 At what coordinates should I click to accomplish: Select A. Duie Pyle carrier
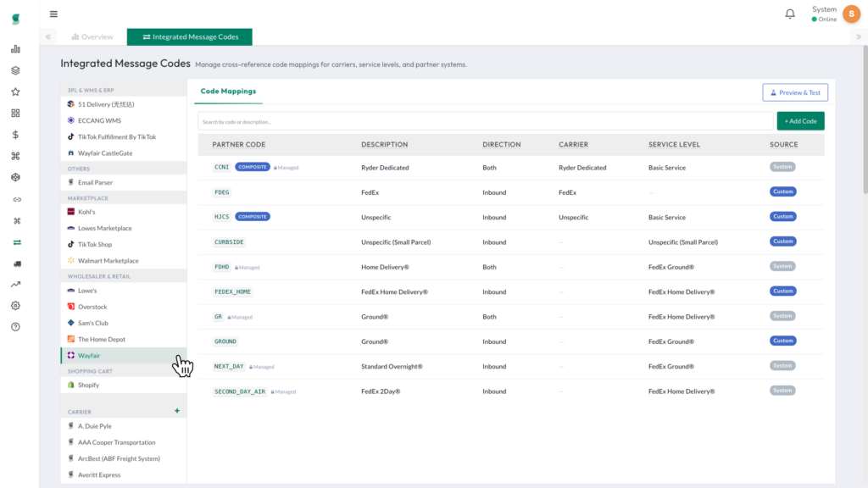(124, 426)
